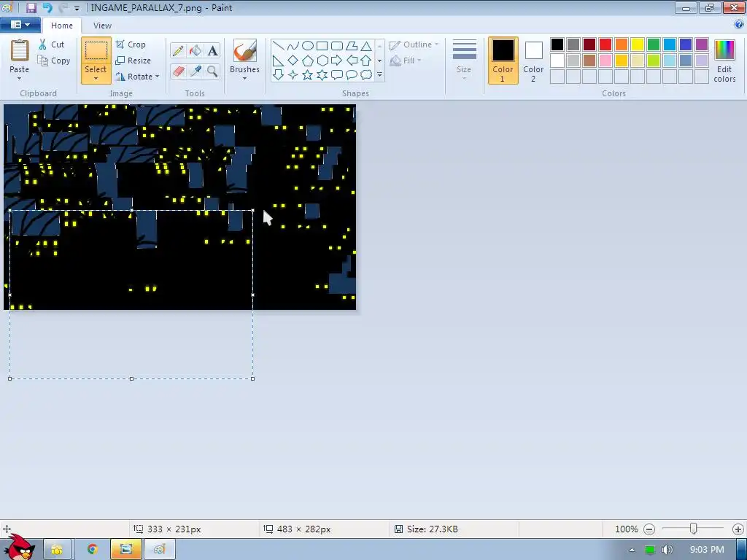Expand the Paste dropdown arrow

tap(20, 78)
